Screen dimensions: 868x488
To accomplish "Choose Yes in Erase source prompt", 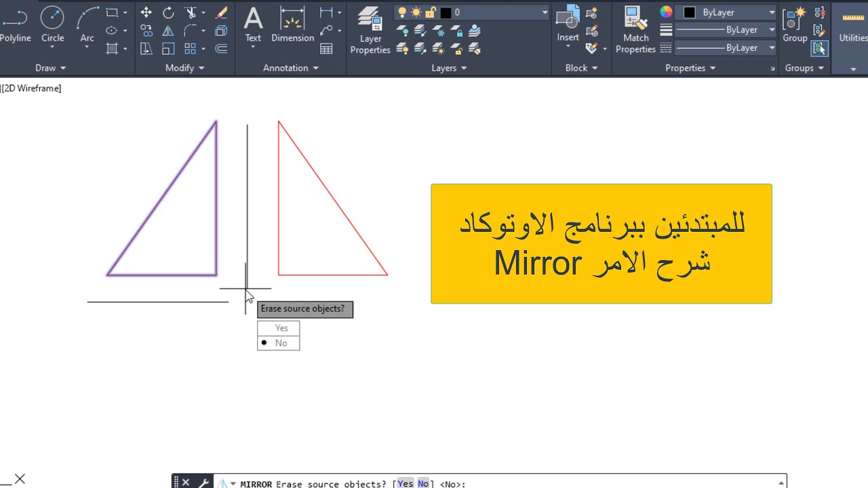I will click(279, 328).
